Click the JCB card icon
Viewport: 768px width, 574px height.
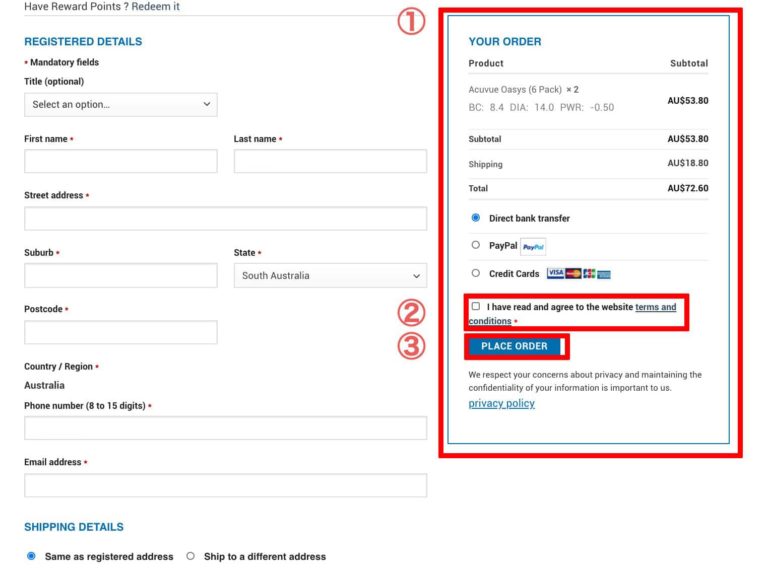click(589, 274)
